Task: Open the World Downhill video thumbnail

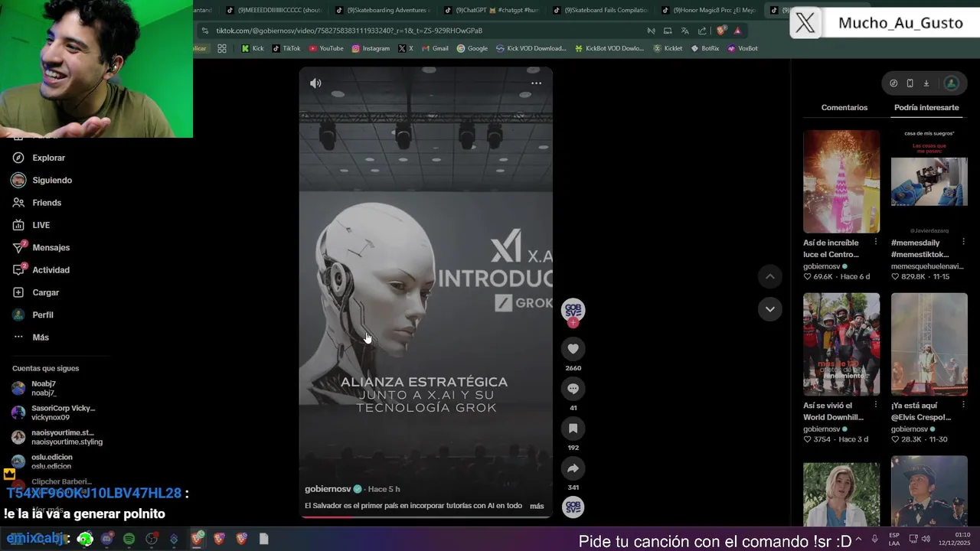Action: pos(841,344)
